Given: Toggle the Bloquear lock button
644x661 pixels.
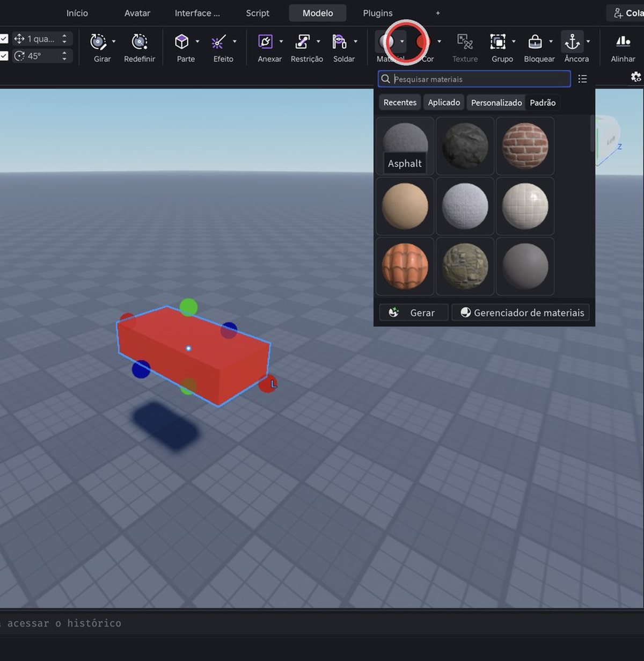Looking at the screenshot, I should point(535,41).
